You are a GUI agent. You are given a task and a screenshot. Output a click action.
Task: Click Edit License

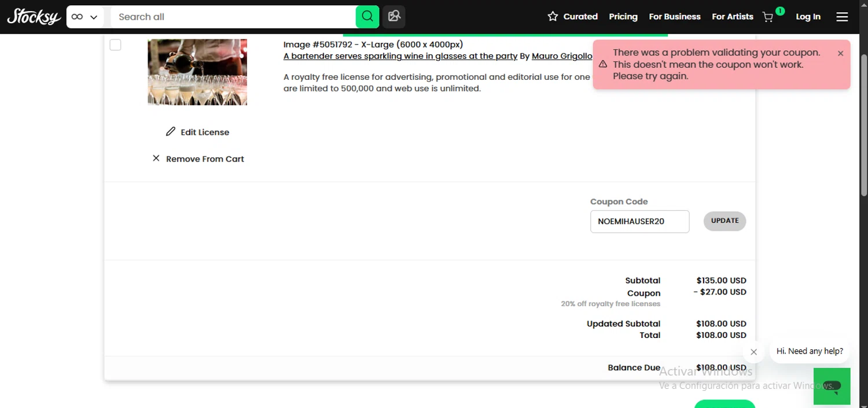click(x=197, y=132)
